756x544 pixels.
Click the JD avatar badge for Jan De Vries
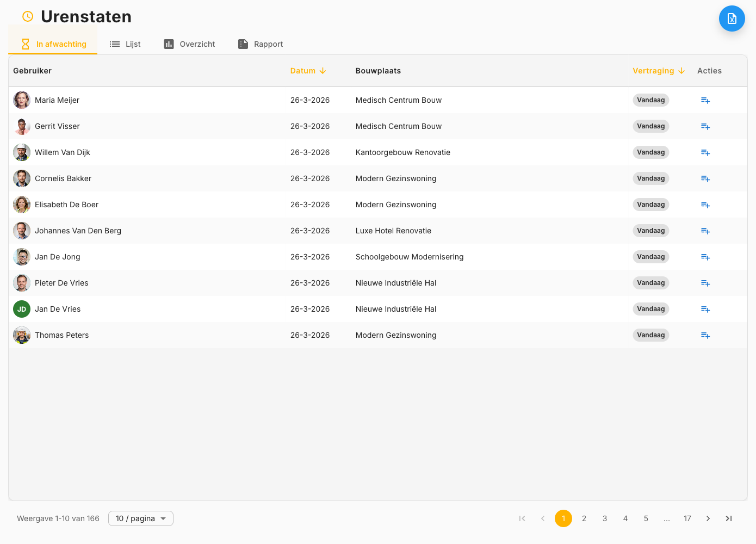pos(21,309)
